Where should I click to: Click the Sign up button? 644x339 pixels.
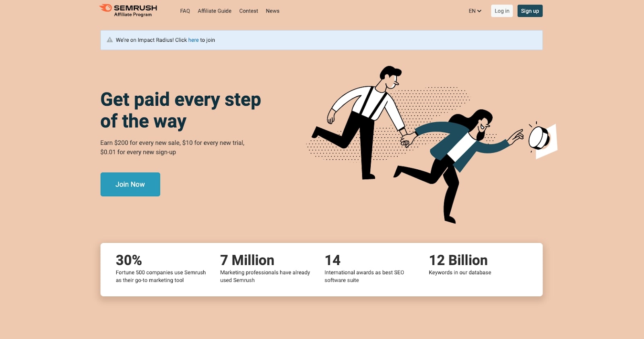click(x=530, y=11)
